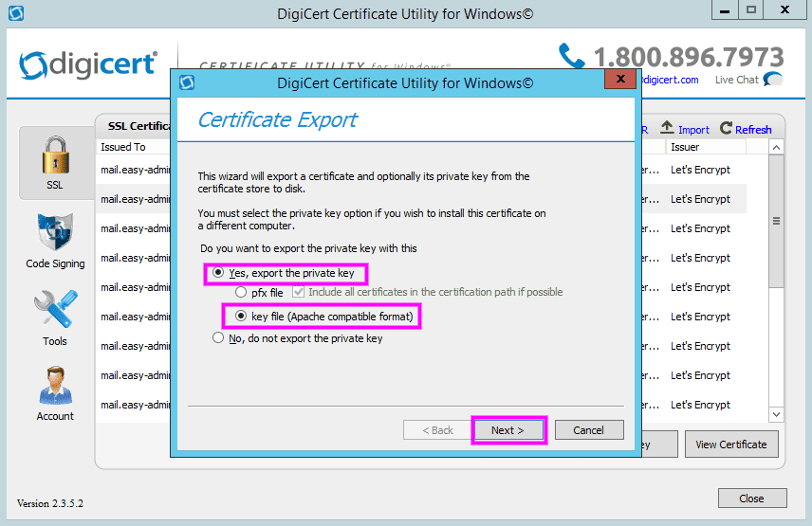Screen dimensions: 812x526
Task: Open the Account section
Action: coord(55,393)
